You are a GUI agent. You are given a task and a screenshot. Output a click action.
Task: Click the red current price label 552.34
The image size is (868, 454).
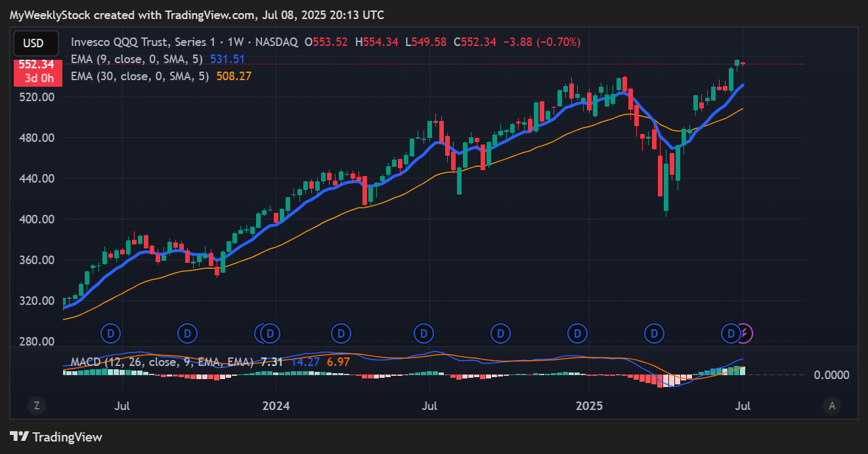38,65
